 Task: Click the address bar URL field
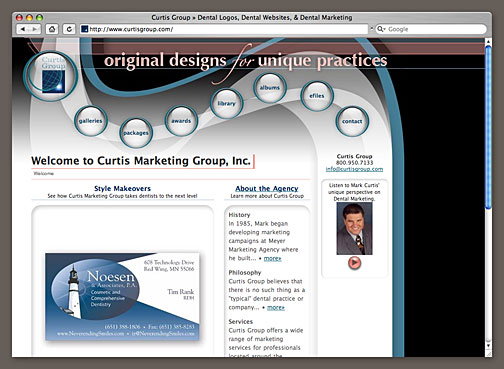coord(224,29)
